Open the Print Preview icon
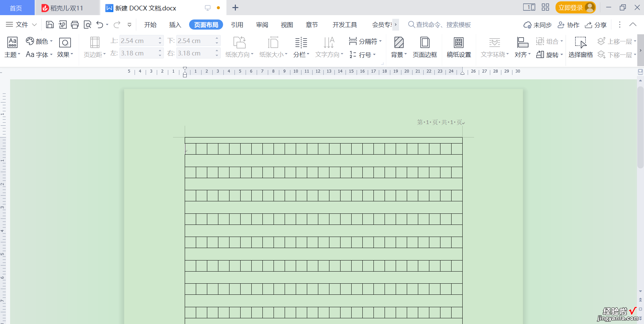This screenshot has width=644, height=324. tap(87, 25)
